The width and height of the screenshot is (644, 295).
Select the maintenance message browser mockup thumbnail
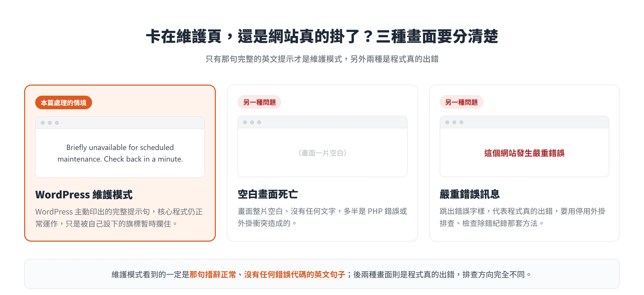[120, 147]
